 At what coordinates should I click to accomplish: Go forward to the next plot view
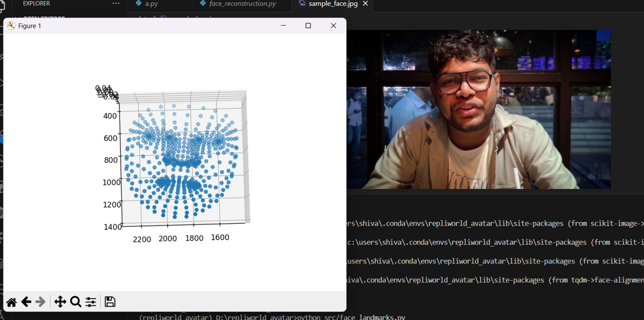point(41,302)
